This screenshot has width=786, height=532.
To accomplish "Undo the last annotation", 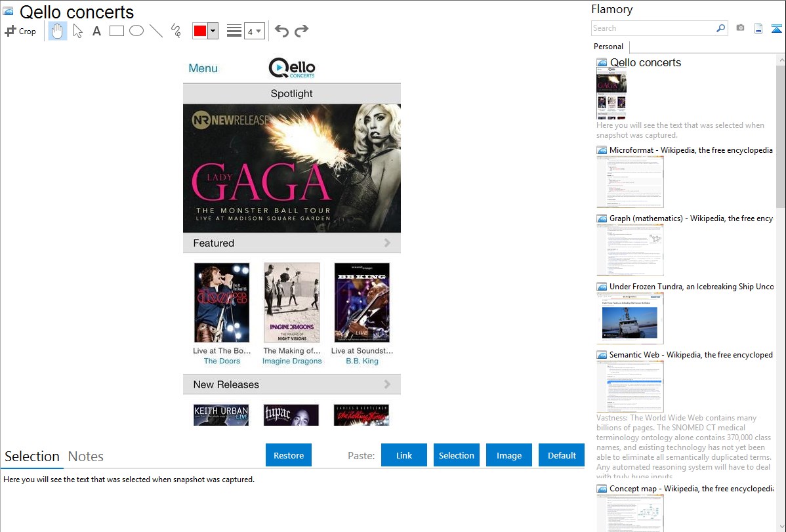I will (x=281, y=31).
